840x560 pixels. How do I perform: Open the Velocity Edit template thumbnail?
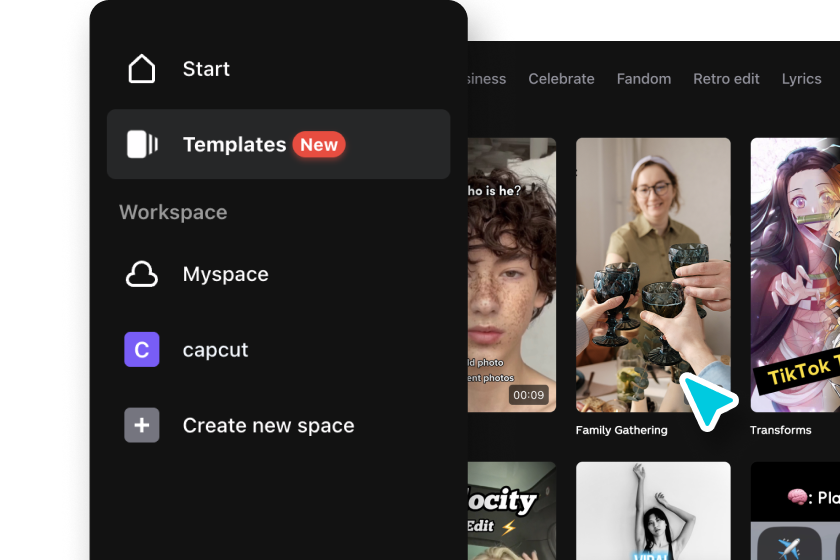[x=512, y=511]
